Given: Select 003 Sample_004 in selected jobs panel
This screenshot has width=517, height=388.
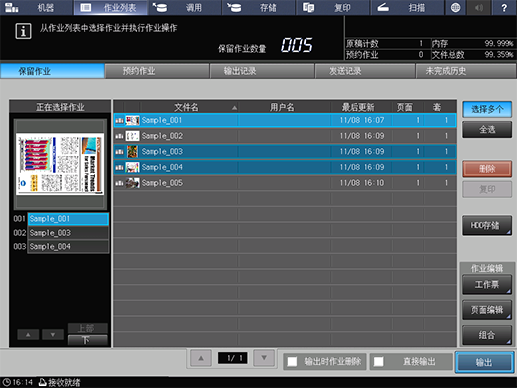Looking at the screenshot, I should (x=68, y=246).
